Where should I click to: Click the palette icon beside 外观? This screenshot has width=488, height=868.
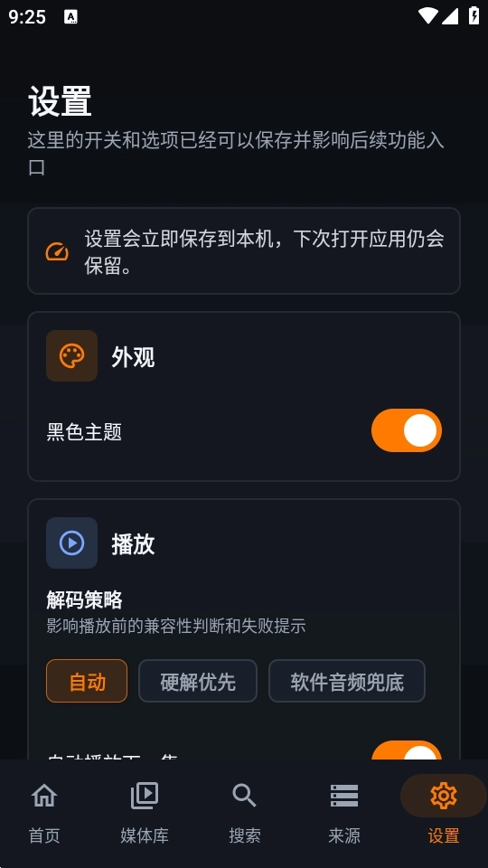point(72,356)
